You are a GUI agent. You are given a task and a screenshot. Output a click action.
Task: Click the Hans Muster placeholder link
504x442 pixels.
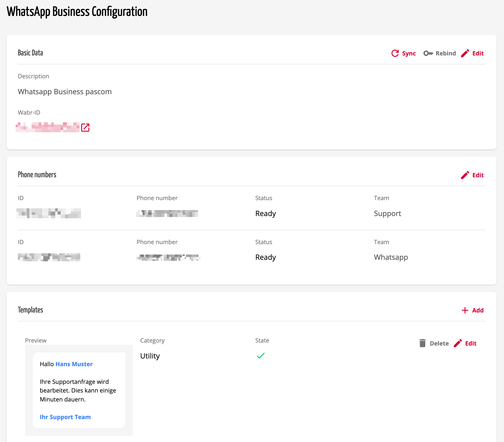(74, 364)
